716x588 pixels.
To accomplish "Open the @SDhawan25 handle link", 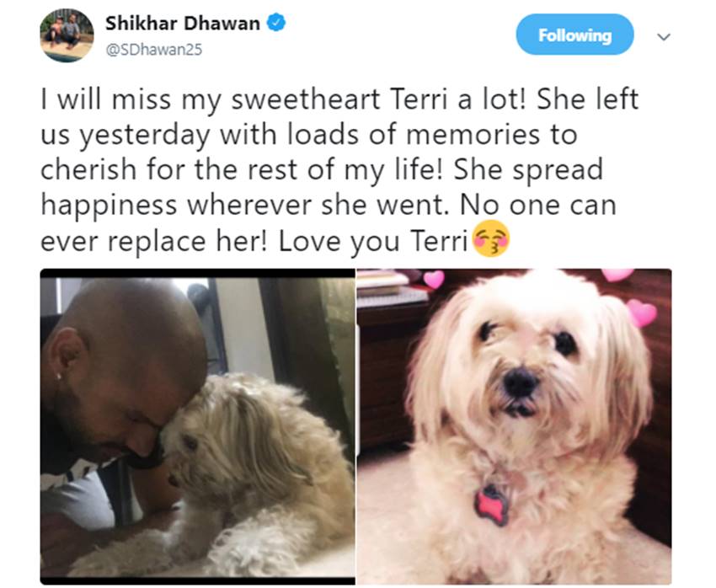I will (154, 50).
